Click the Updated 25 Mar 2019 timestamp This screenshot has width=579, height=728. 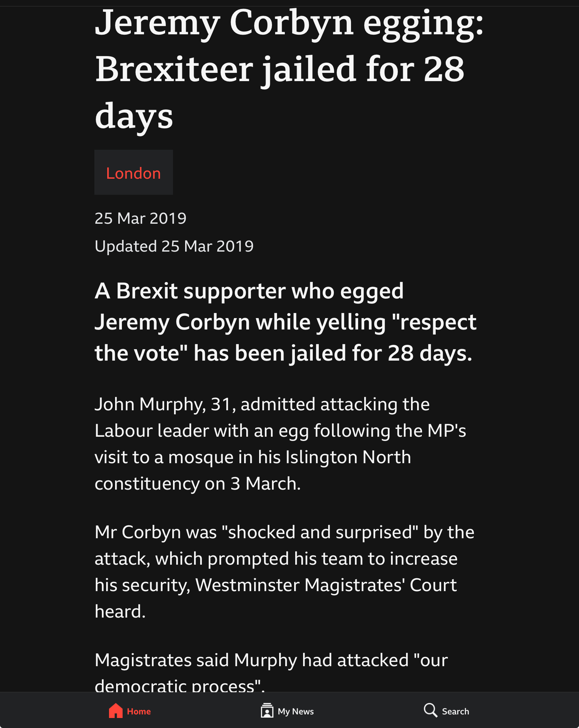point(174,246)
